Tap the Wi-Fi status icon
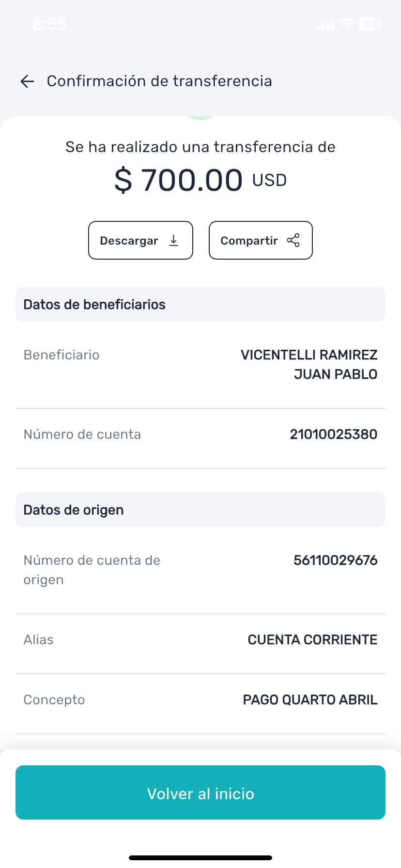 346,24
